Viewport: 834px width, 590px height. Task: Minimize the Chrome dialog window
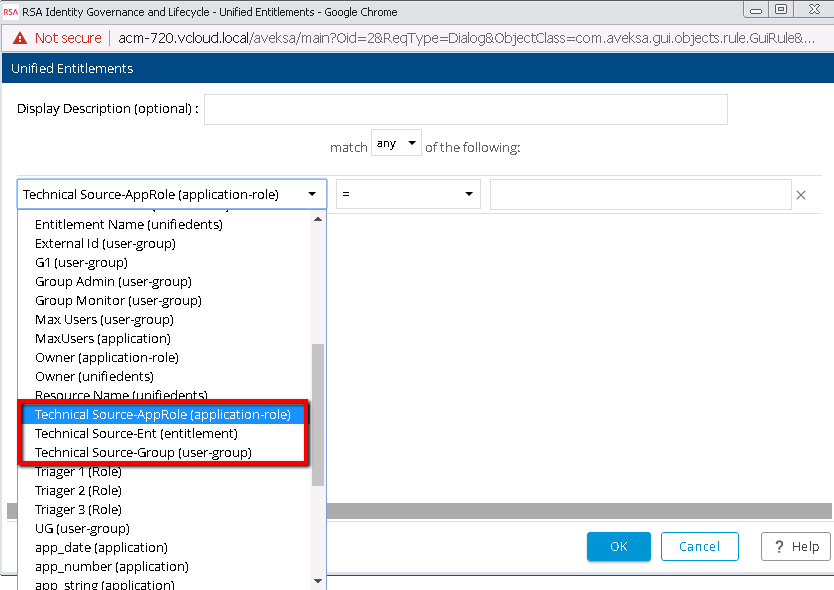pyautogui.click(x=756, y=9)
